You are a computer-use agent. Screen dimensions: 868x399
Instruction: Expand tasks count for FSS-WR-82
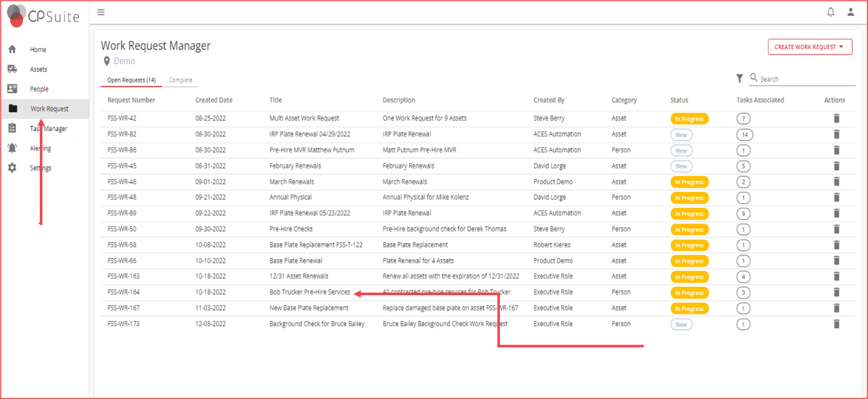tap(744, 134)
